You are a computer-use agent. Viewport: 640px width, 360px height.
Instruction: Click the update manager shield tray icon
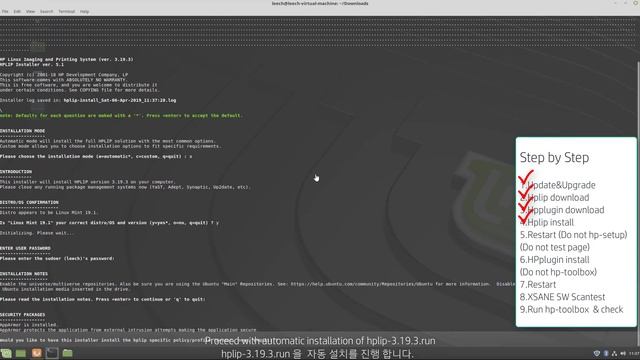point(597,353)
